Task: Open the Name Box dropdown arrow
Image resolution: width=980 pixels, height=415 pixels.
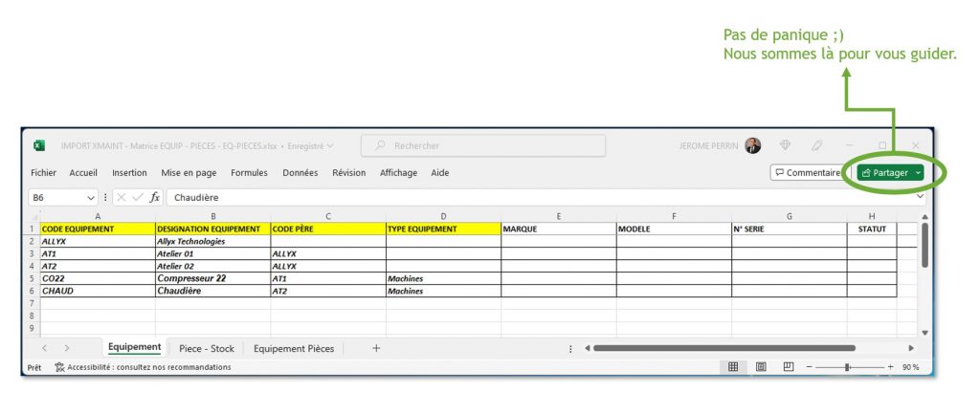Action: pyautogui.click(x=91, y=198)
